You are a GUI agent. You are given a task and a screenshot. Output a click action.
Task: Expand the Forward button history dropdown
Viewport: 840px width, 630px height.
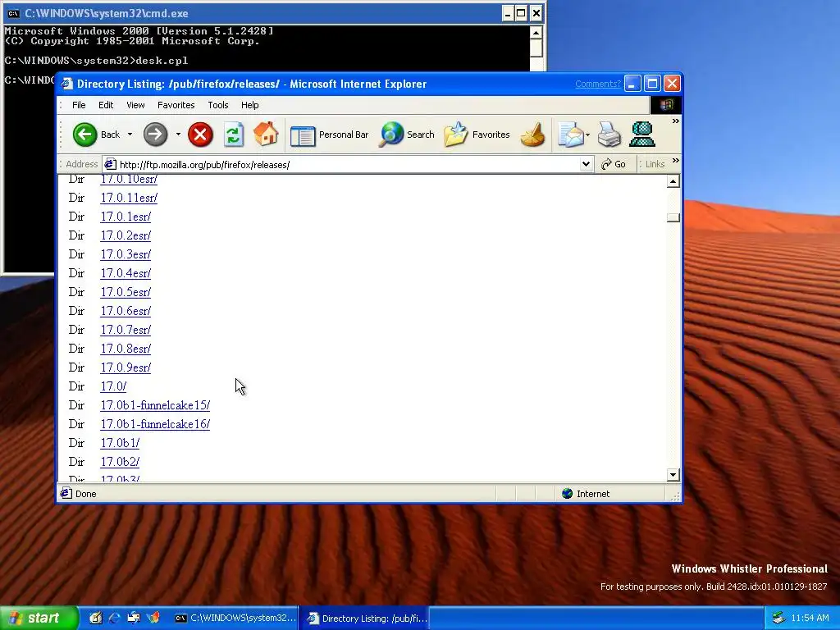[178, 135]
